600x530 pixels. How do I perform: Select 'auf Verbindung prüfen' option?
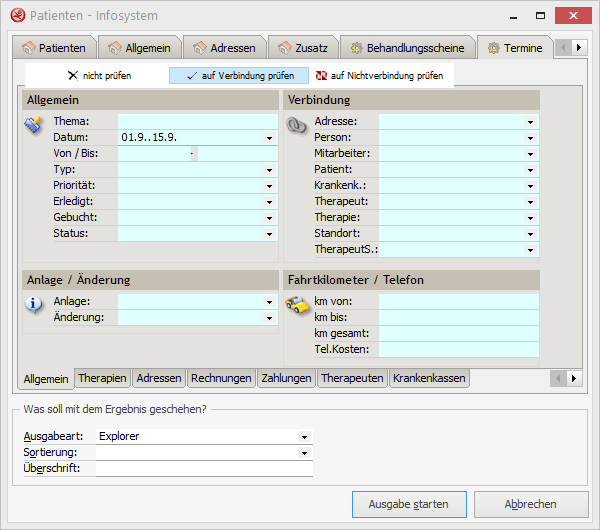(x=238, y=75)
